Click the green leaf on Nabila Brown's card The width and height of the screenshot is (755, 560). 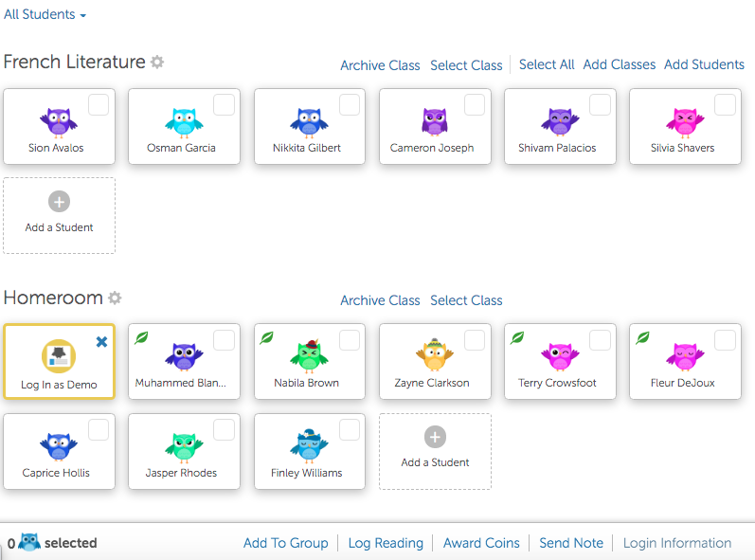267,337
